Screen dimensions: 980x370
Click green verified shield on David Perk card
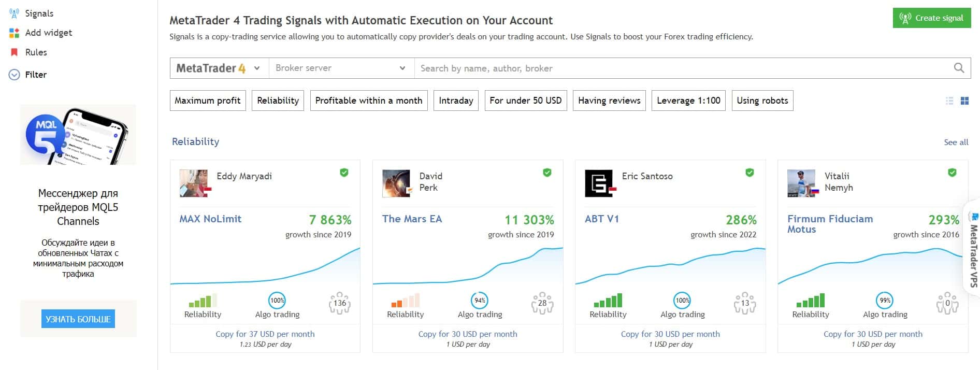point(547,173)
